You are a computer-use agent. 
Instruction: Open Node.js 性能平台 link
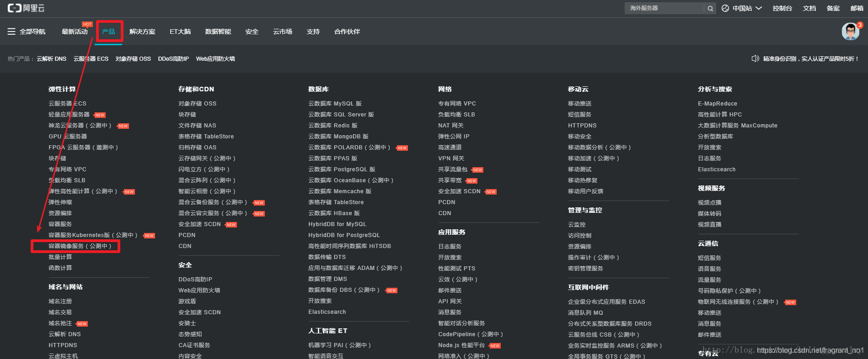461,345
